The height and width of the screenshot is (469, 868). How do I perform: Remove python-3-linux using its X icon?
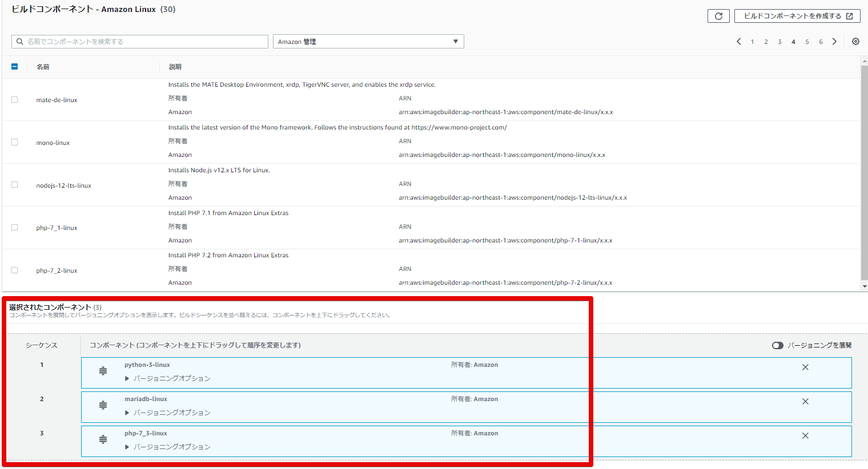tap(805, 367)
